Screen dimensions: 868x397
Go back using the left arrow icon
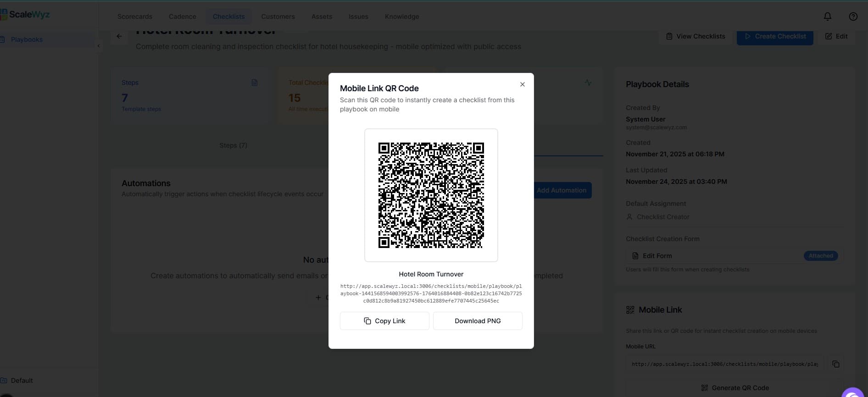pyautogui.click(x=119, y=36)
